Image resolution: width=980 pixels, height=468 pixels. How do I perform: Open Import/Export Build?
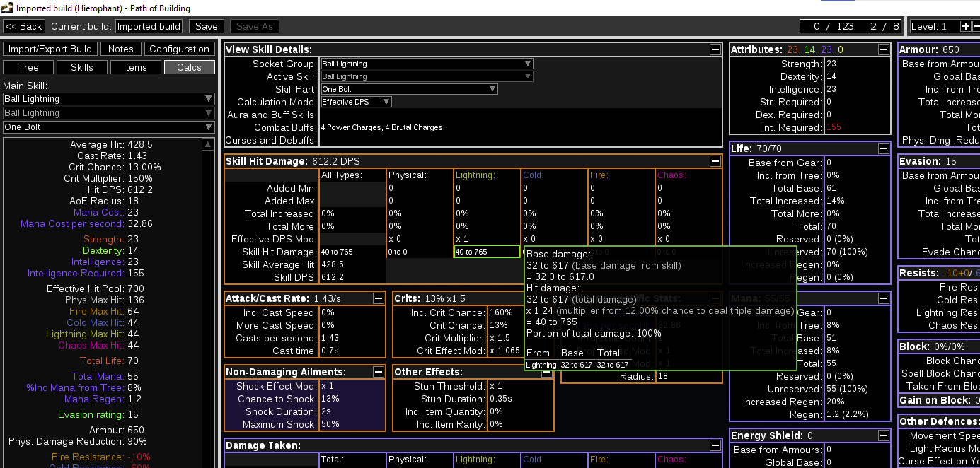(50, 49)
